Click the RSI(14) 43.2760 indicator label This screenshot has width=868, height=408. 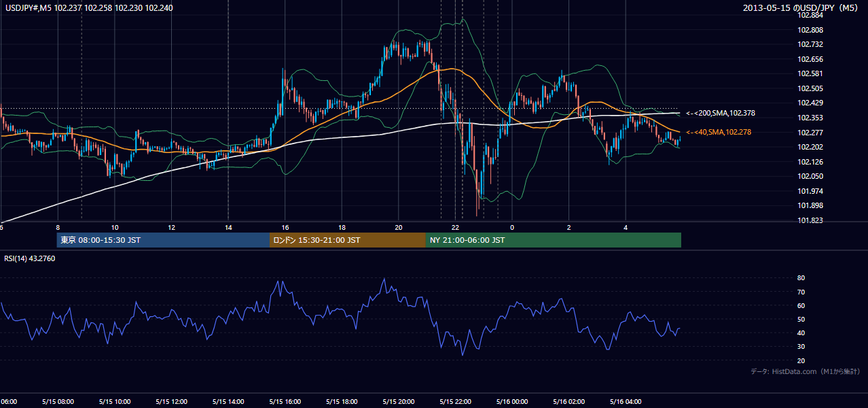pos(30,258)
